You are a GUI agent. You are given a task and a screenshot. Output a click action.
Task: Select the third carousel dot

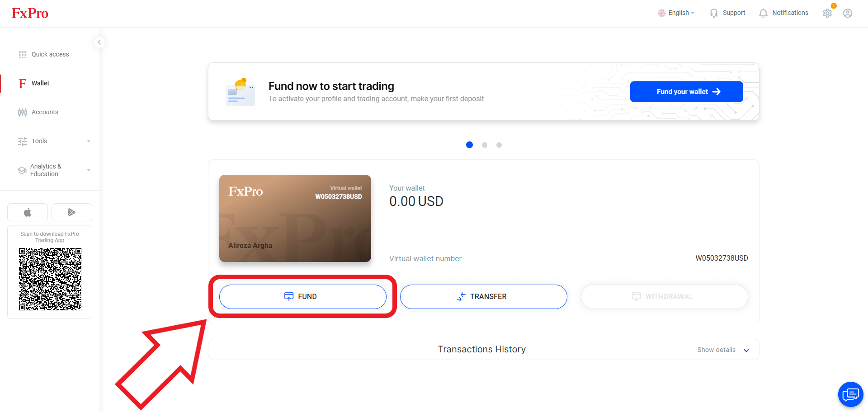499,145
